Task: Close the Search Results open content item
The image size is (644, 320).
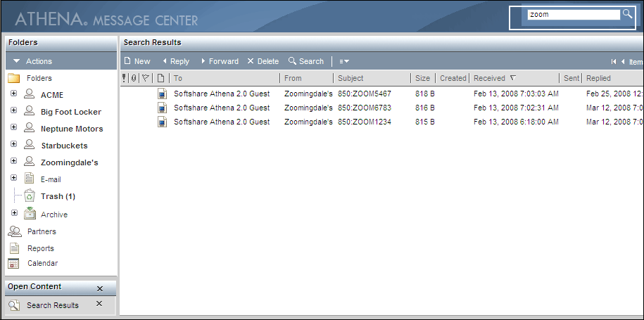Action: 99,304
